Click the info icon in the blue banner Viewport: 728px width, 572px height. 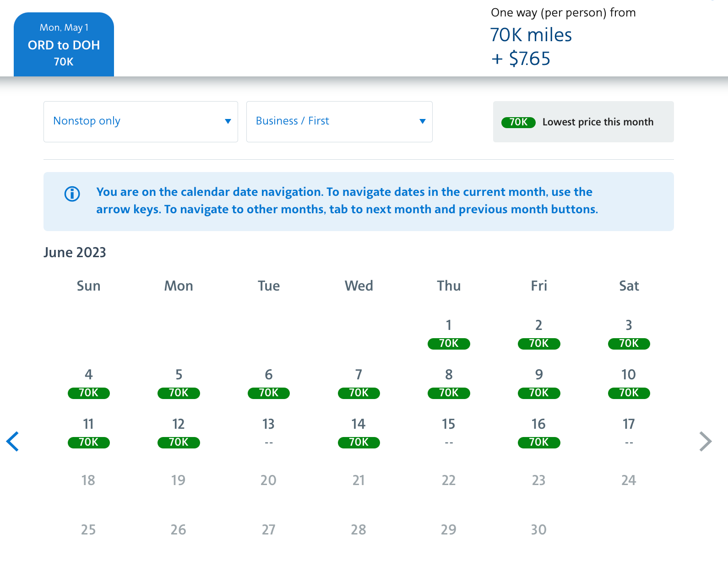point(72,194)
